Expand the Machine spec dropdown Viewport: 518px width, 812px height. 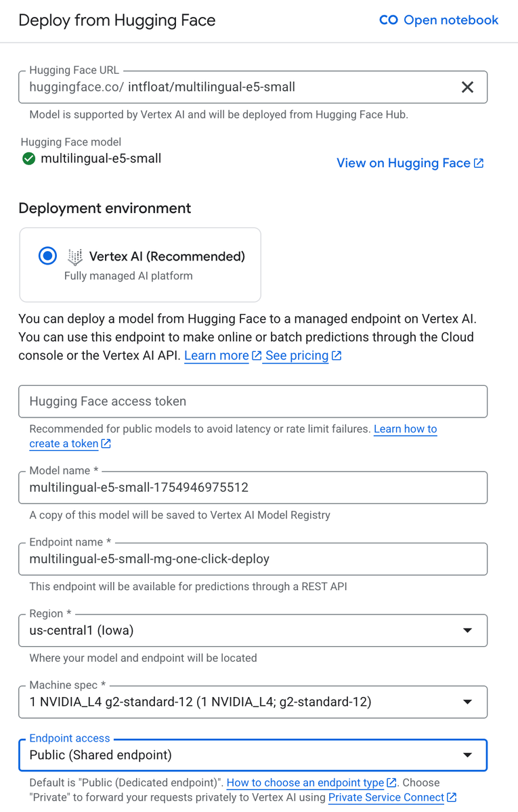(x=467, y=702)
